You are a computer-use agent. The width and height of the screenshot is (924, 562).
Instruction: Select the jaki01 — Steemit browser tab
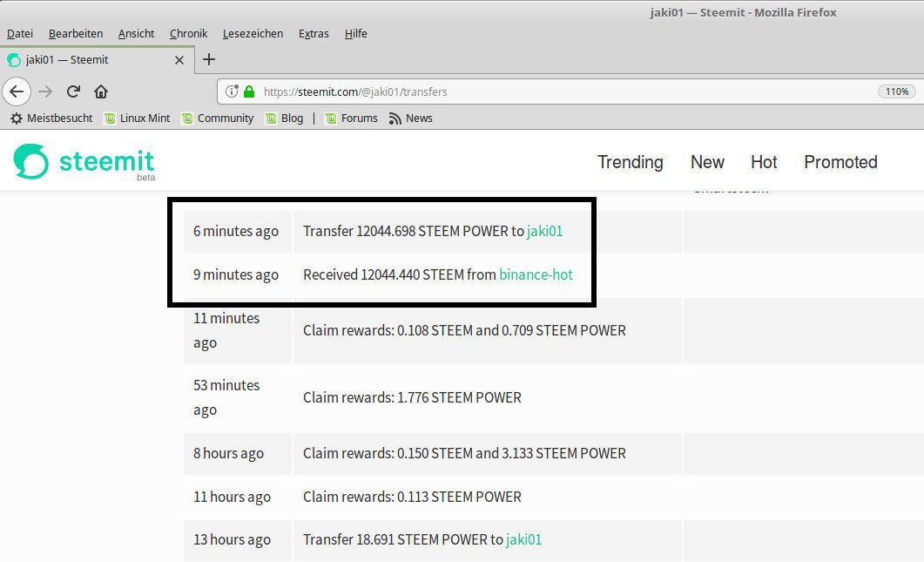click(x=97, y=59)
